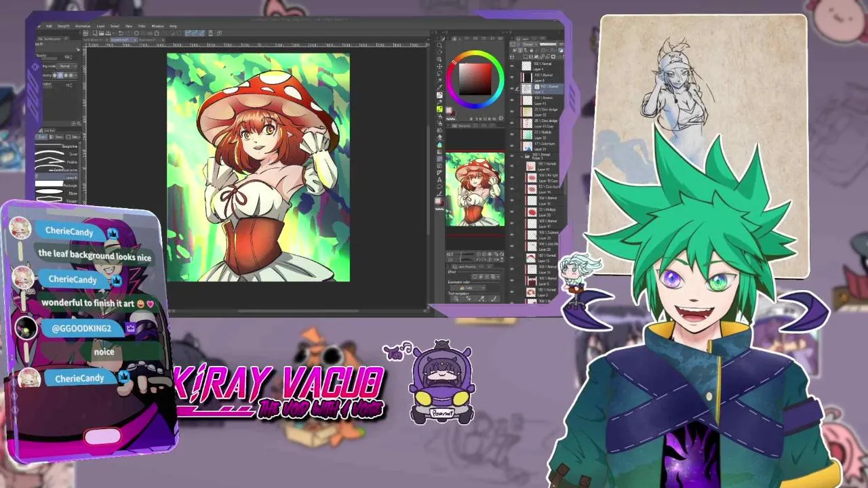Select the green highlighted tool in the tool column
The height and width of the screenshot is (488, 868).
pos(439,109)
